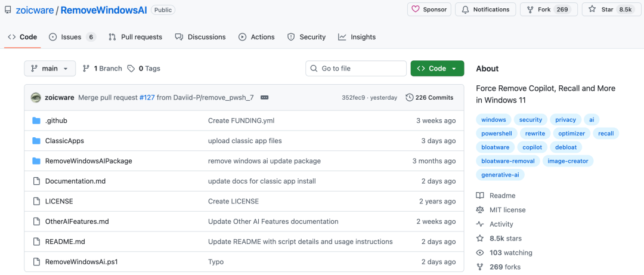The image size is (644, 275).
Task: Click the zoicware avatar image
Action: (x=36, y=97)
